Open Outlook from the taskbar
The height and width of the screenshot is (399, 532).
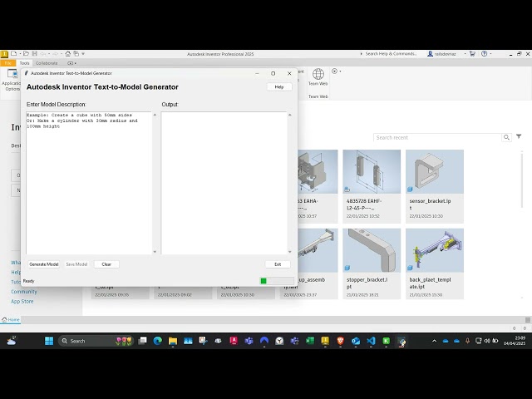point(356,341)
